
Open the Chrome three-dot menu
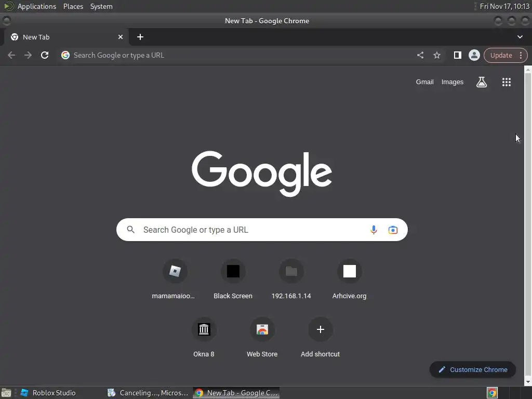click(521, 55)
